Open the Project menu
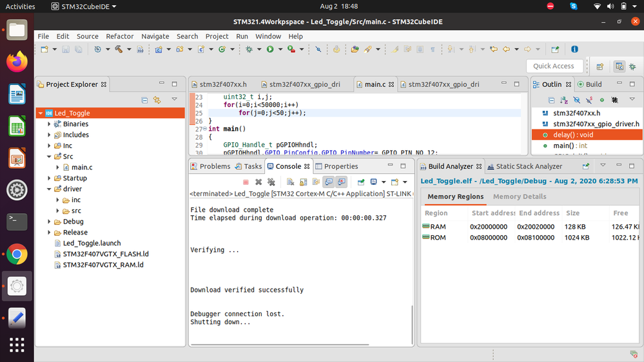644x362 pixels. coord(217,36)
